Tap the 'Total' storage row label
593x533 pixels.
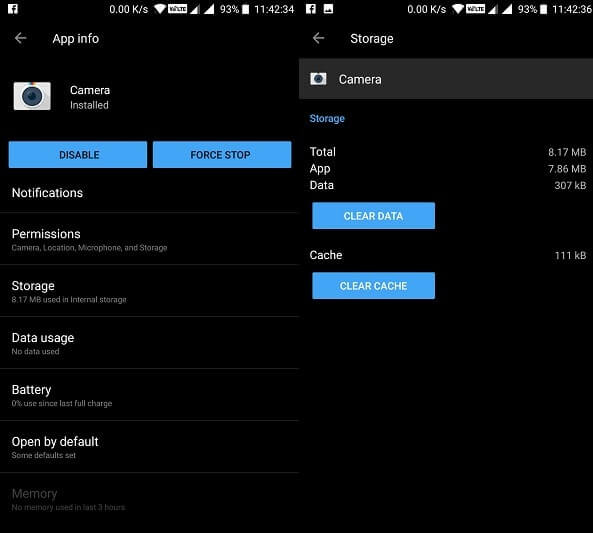click(x=323, y=152)
